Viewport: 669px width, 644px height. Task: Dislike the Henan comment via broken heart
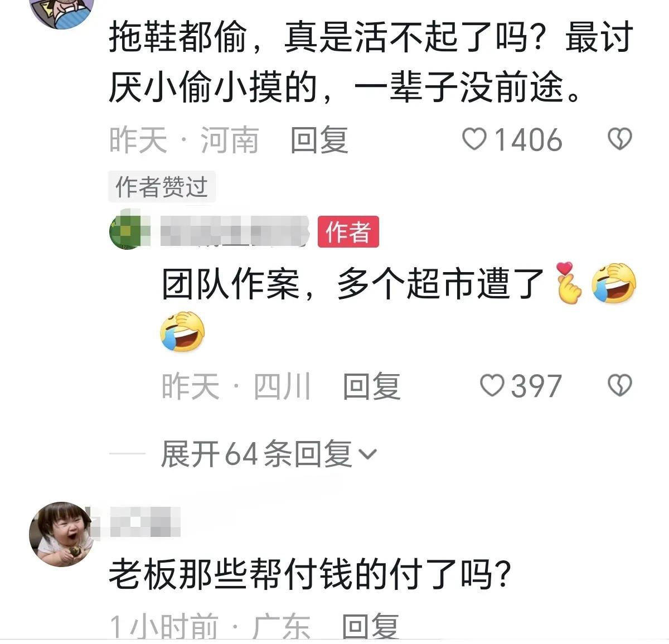[619, 139]
